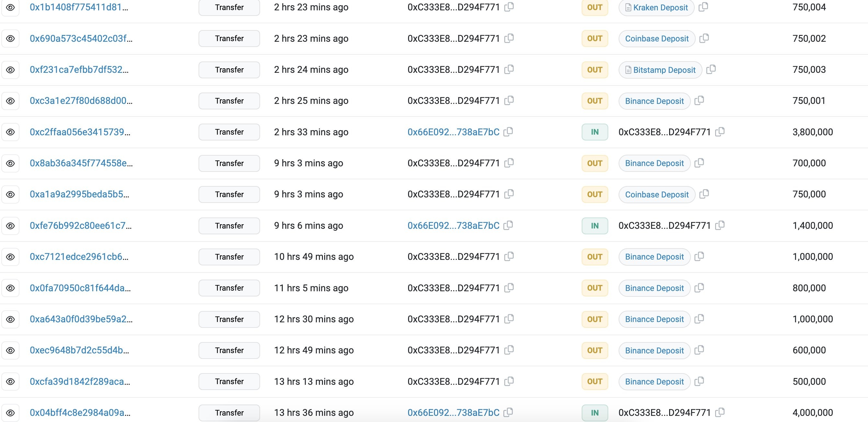Copy sender address in 750,004 row
Viewport: 868px width, 422px height.
point(509,7)
